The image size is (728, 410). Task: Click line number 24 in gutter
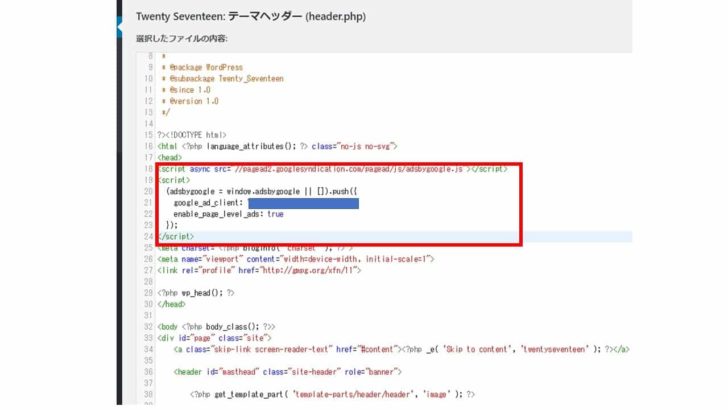coord(149,236)
